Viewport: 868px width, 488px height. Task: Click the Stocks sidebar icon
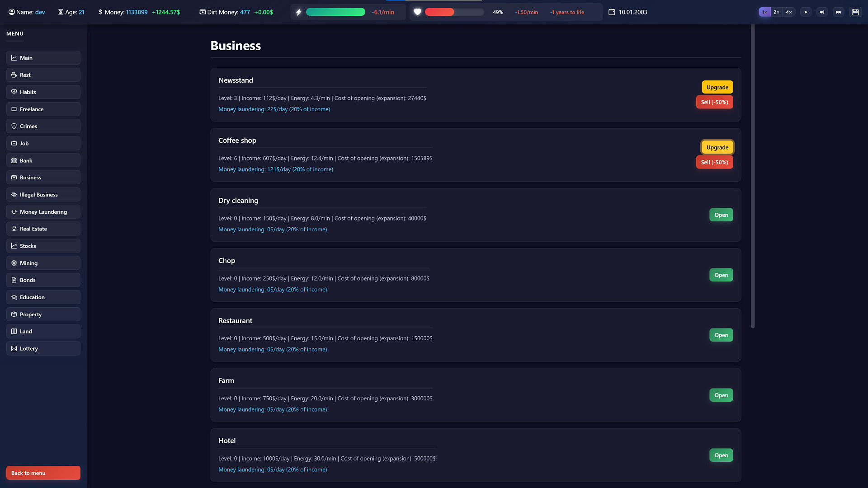14,246
